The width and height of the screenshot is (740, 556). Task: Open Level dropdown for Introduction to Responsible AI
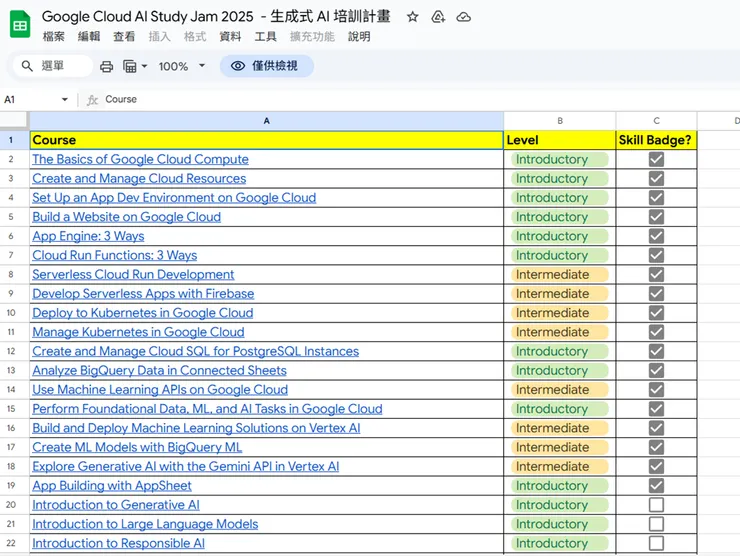click(x=559, y=543)
